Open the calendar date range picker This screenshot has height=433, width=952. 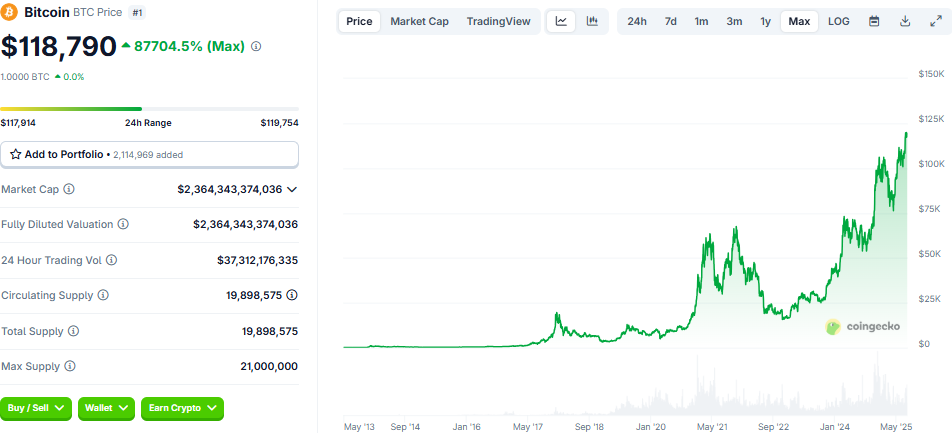[874, 21]
